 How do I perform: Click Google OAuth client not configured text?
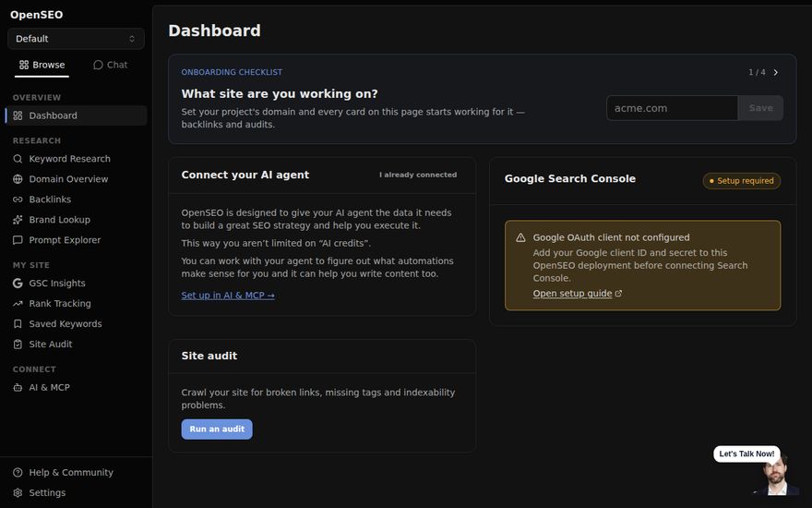tap(611, 237)
